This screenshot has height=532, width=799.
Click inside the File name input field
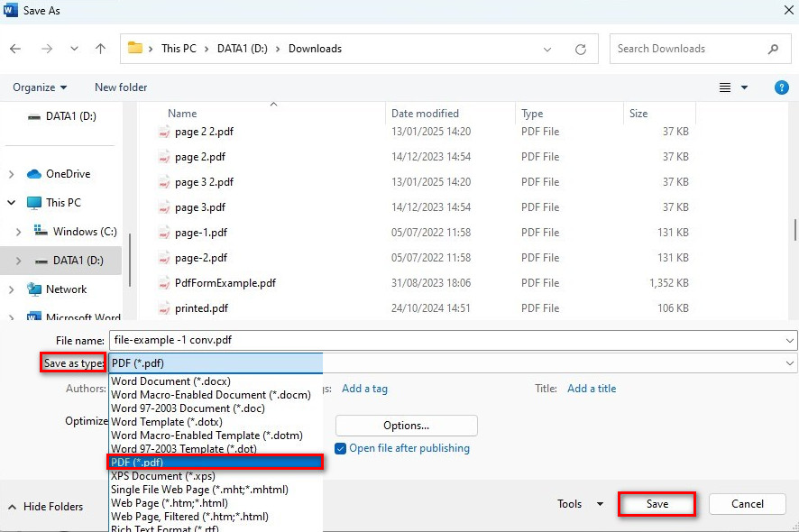point(361,340)
